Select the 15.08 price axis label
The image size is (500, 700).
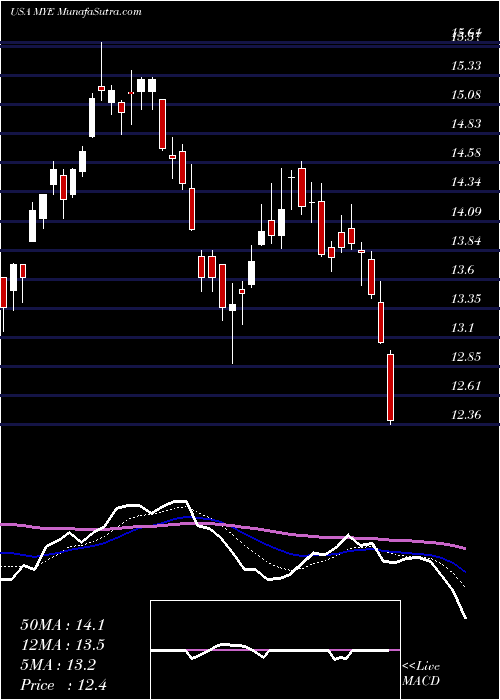(x=466, y=95)
